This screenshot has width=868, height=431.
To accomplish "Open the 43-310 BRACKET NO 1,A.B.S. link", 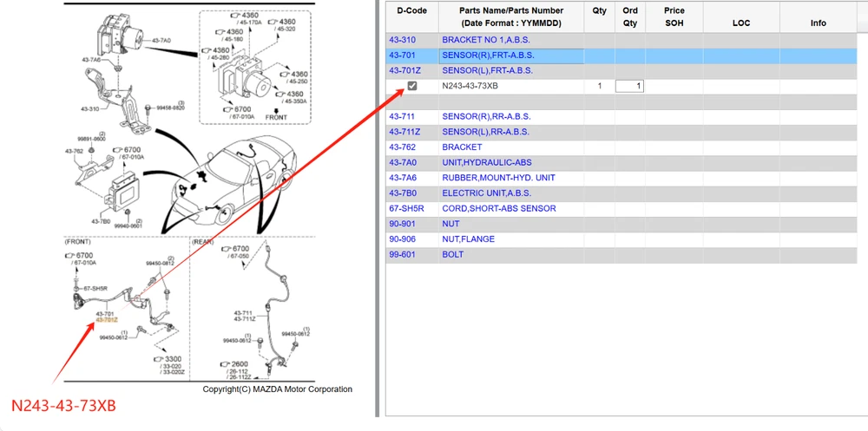I will click(x=485, y=40).
